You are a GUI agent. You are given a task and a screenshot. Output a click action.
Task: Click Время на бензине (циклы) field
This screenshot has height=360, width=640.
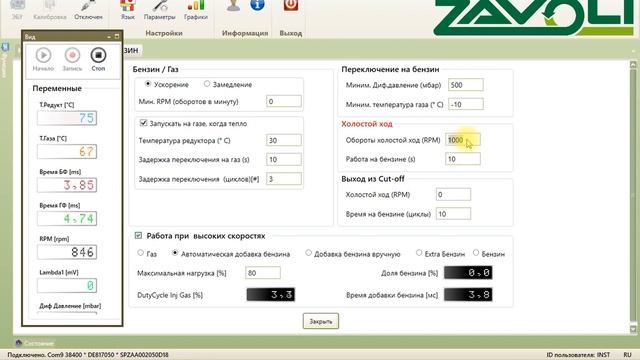[453, 213]
